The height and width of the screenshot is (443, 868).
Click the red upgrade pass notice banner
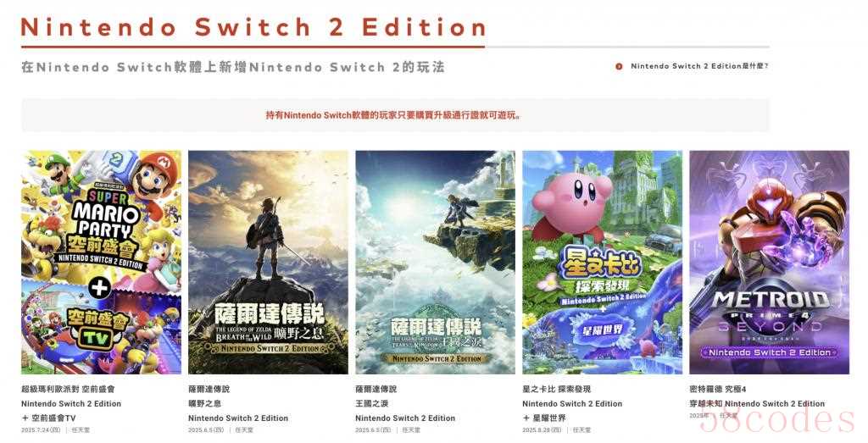click(x=395, y=115)
